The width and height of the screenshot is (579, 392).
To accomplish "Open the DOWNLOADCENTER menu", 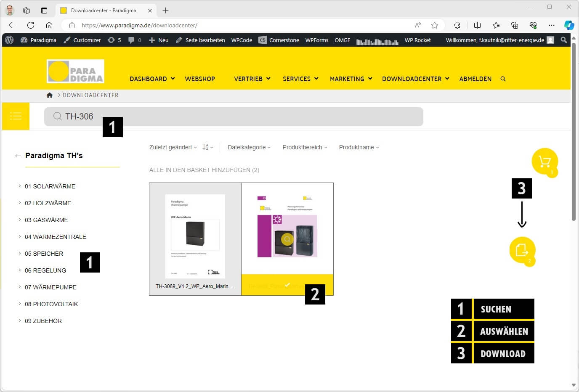I will point(416,79).
